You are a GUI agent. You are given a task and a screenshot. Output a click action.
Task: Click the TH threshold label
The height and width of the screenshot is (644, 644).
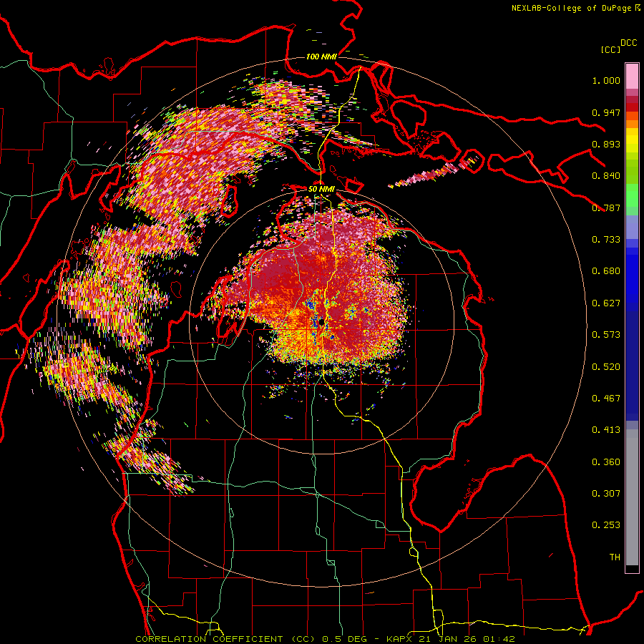pos(615,557)
